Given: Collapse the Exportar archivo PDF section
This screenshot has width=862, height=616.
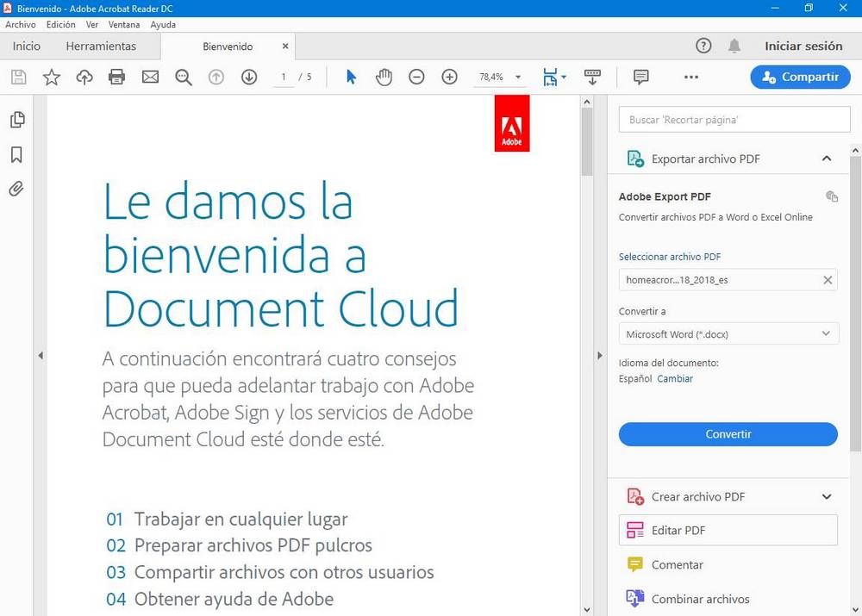Looking at the screenshot, I should tap(826, 159).
